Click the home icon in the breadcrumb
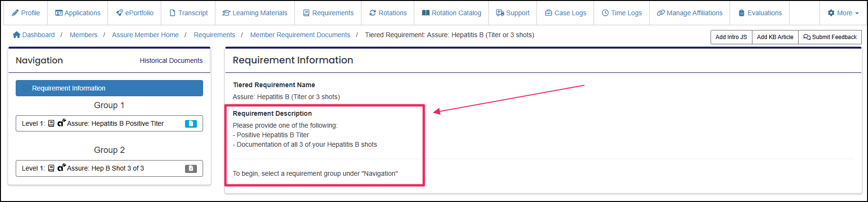868x202 pixels. point(17,35)
